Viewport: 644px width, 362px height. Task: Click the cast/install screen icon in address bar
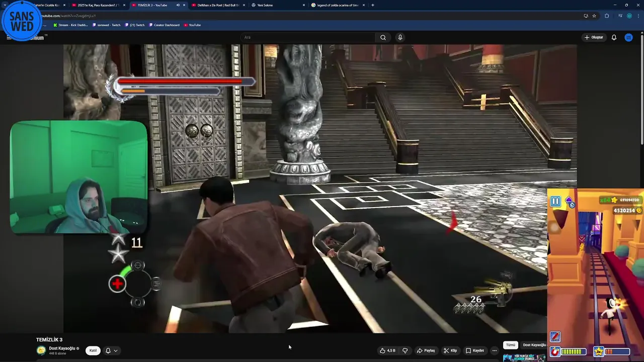click(x=586, y=16)
